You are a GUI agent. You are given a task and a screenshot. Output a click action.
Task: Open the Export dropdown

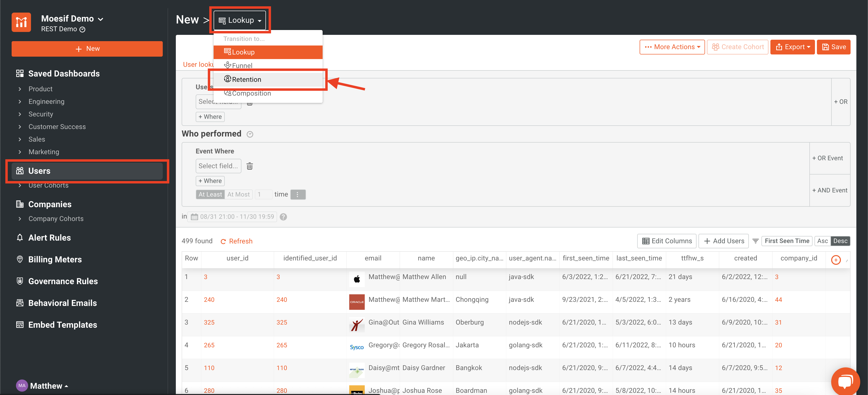tap(792, 47)
